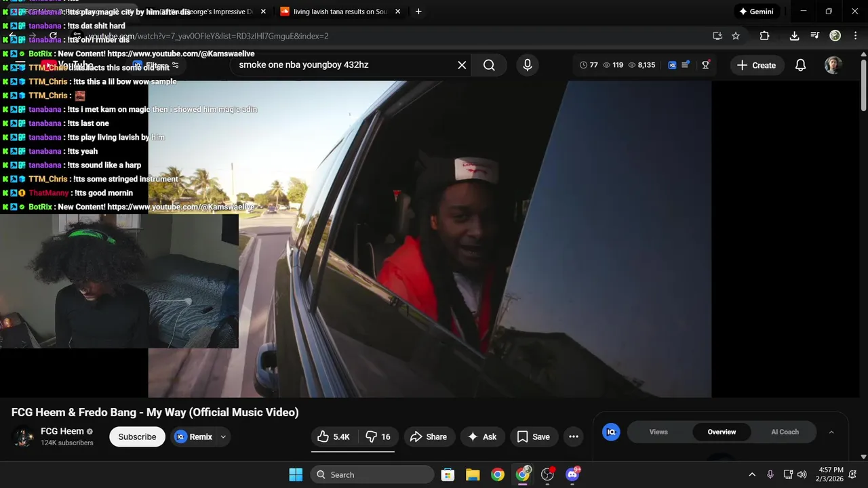Viewport: 868px width, 488px height.
Task: Open YouTube notifications bell
Action: pos(800,65)
